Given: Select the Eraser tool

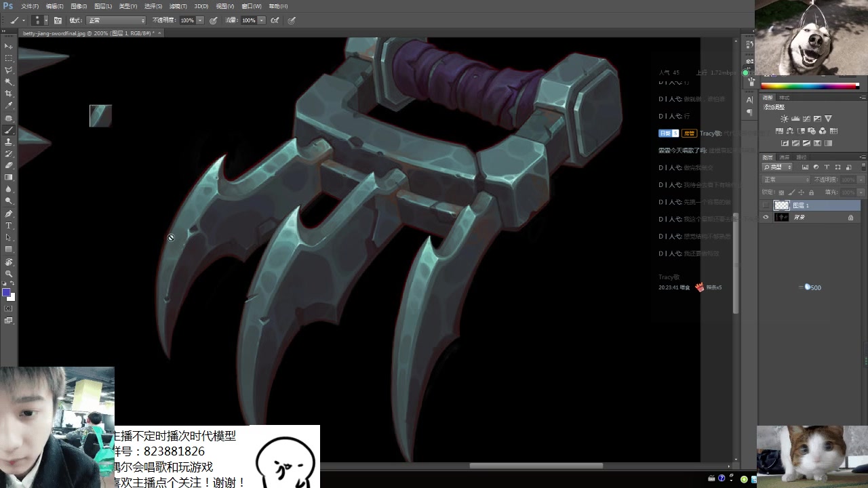Looking at the screenshot, I should 9,165.
